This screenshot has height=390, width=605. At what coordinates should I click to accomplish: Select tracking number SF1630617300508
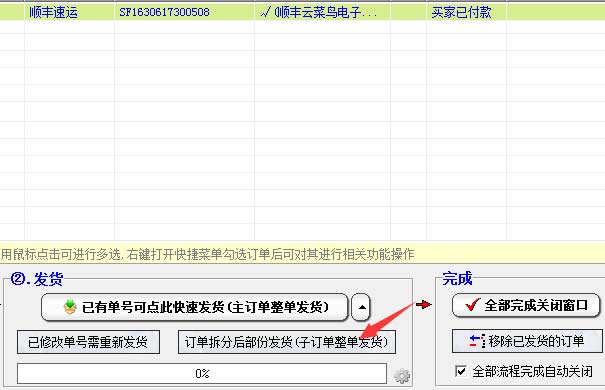tap(164, 12)
